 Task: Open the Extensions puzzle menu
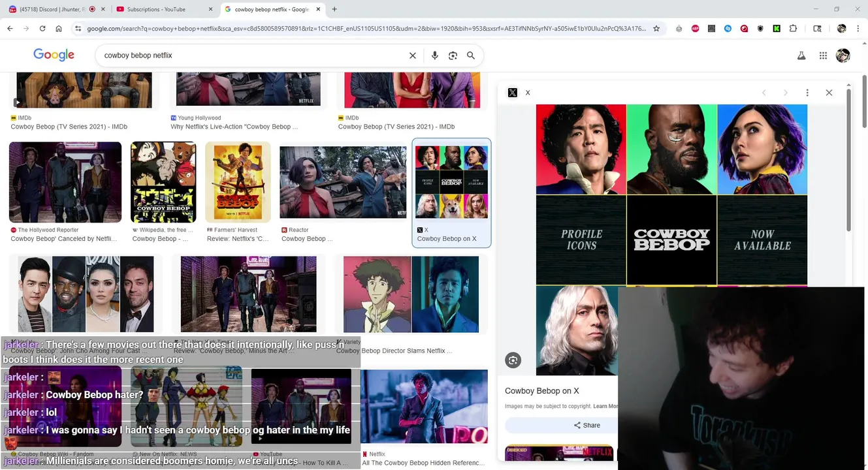(x=793, y=29)
